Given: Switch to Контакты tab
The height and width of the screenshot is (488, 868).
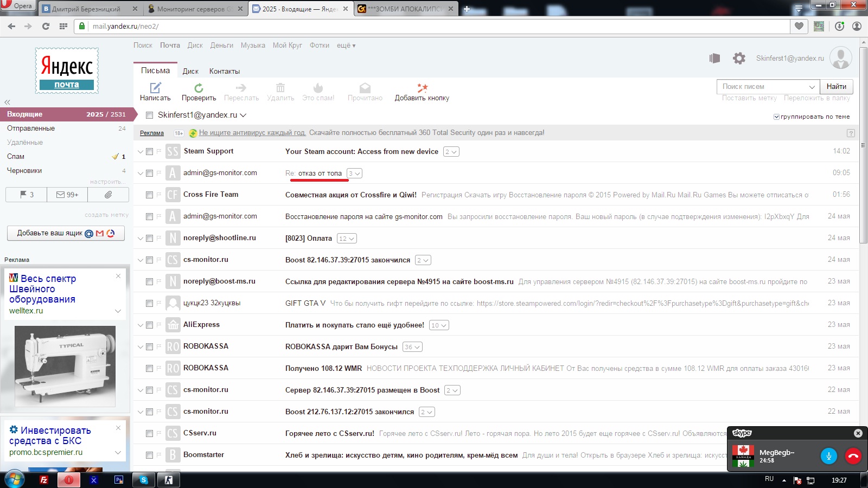Looking at the screenshot, I should [225, 71].
